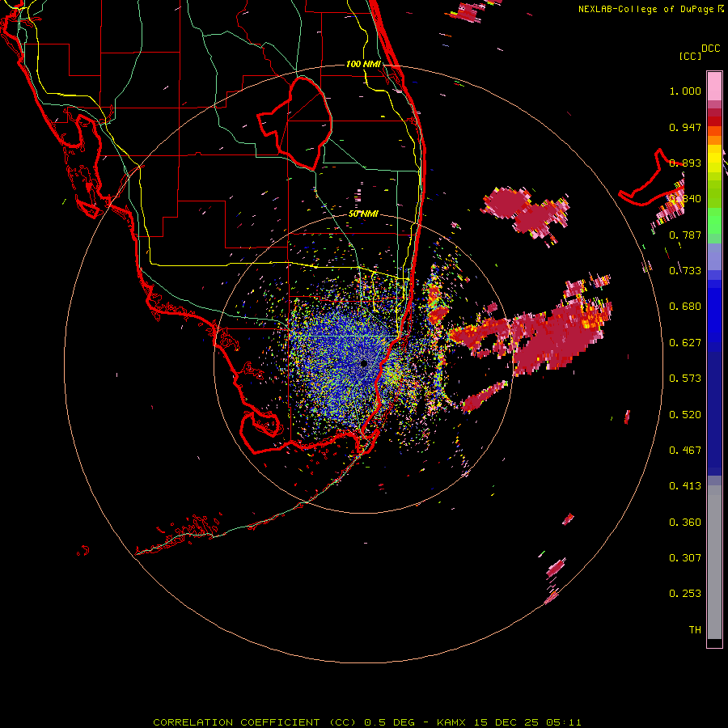Click the 50 NMI range ring label
The width and height of the screenshot is (728, 728).
(x=363, y=214)
